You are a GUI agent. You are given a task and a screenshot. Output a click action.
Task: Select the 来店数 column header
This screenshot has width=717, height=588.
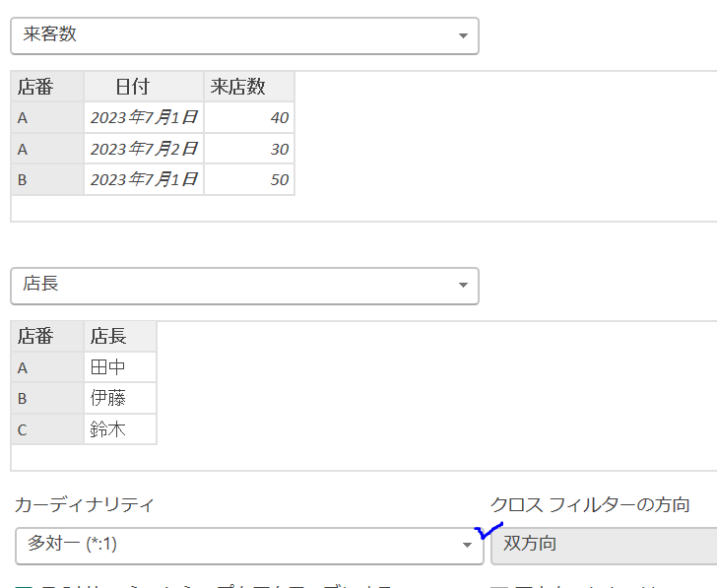tap(248, 87)
